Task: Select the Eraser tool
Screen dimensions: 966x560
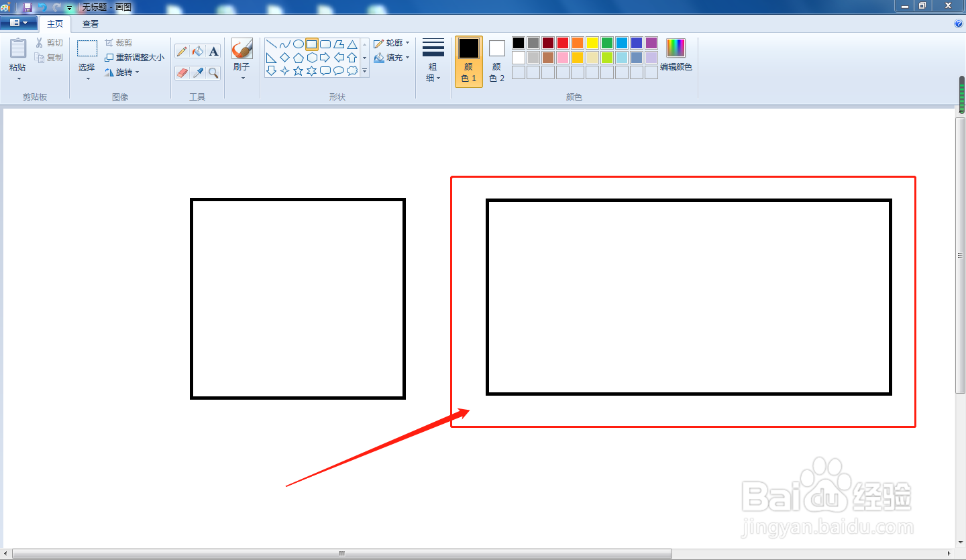Action: (182, 72)
